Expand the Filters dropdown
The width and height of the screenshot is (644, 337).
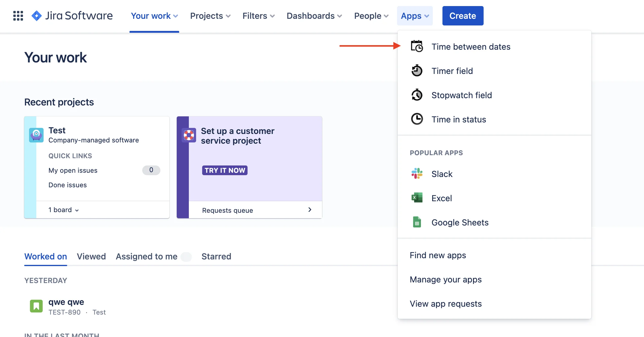[x=259, y=16]
